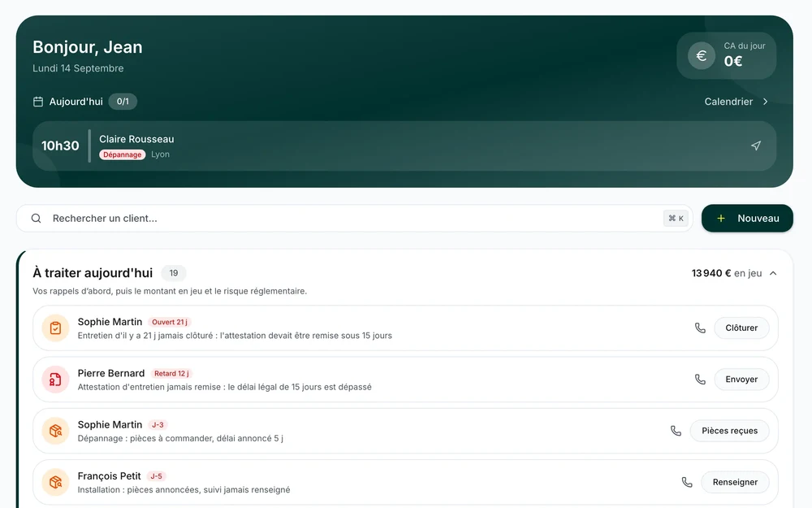This screenshot has width=812, height=508.
Task: Click the François Petit name
Action: tap(110, 475)
